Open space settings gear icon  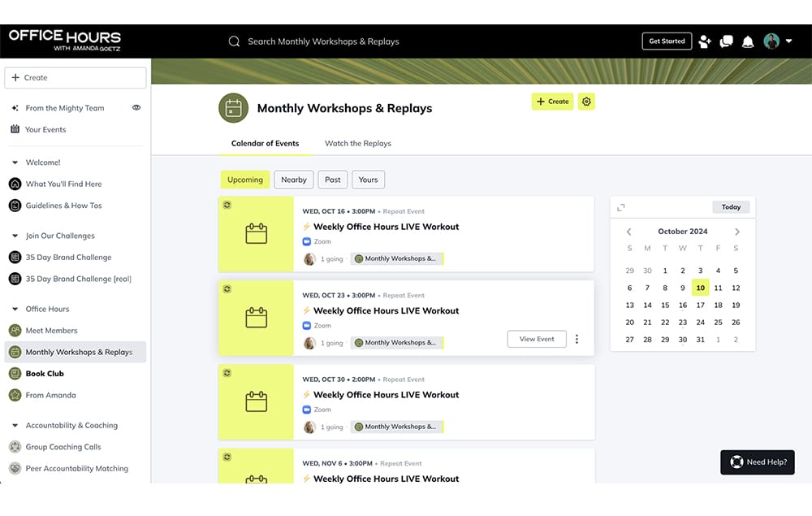pos(586,102)
